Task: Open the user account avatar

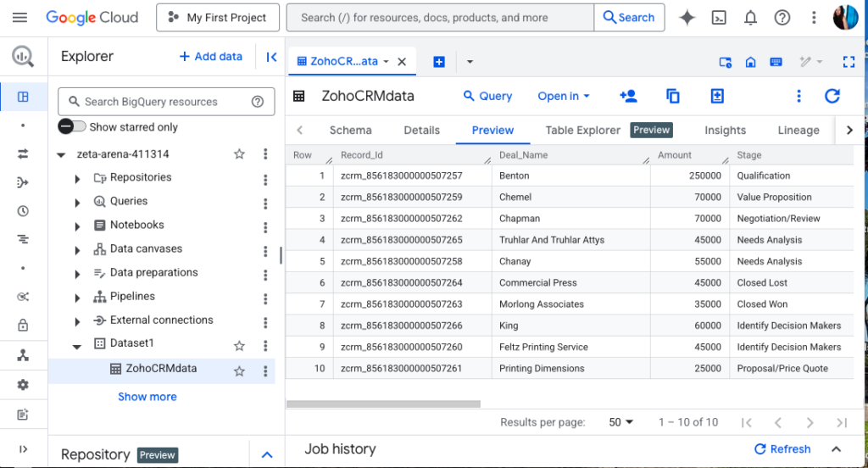Action: (845, 18)
